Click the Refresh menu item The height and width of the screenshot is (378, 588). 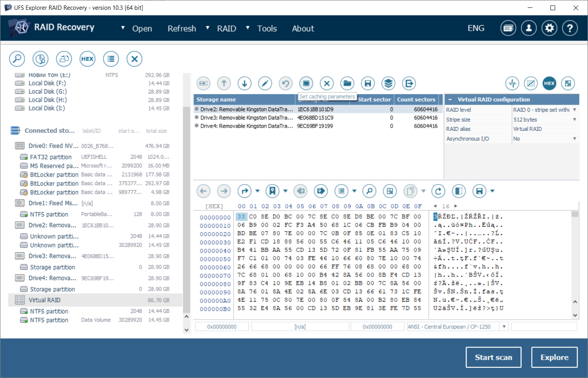click(x=182, y=29)
